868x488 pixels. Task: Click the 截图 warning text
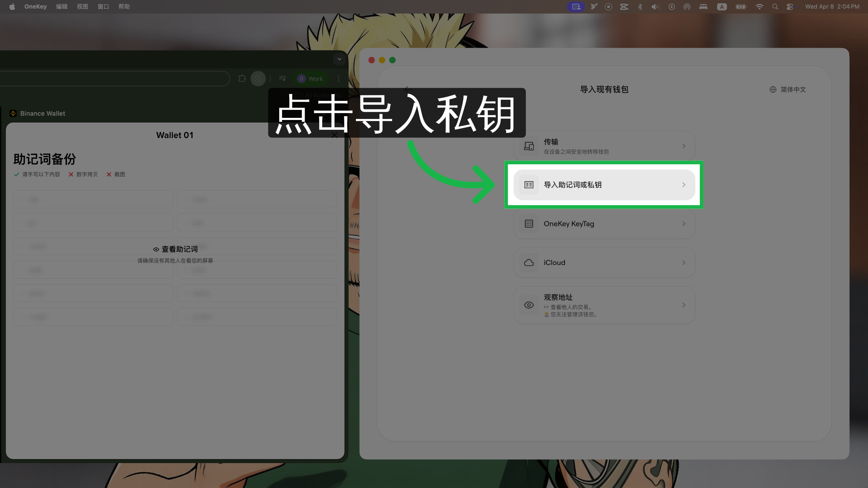coord(120,174)
